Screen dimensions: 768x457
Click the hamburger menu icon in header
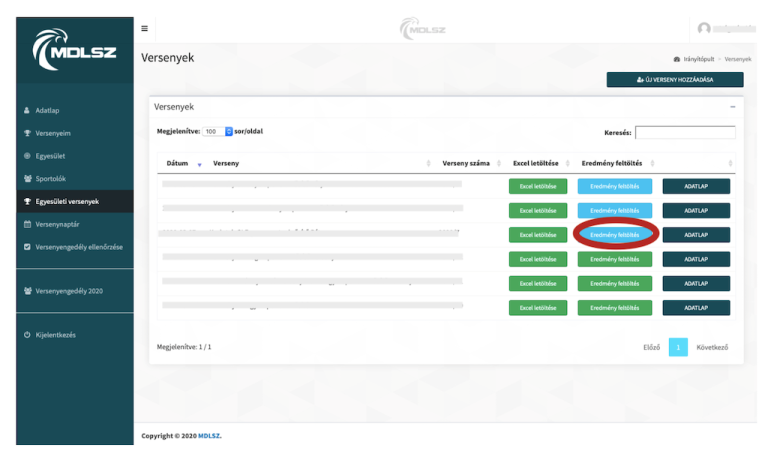click(x=144, y=27)
